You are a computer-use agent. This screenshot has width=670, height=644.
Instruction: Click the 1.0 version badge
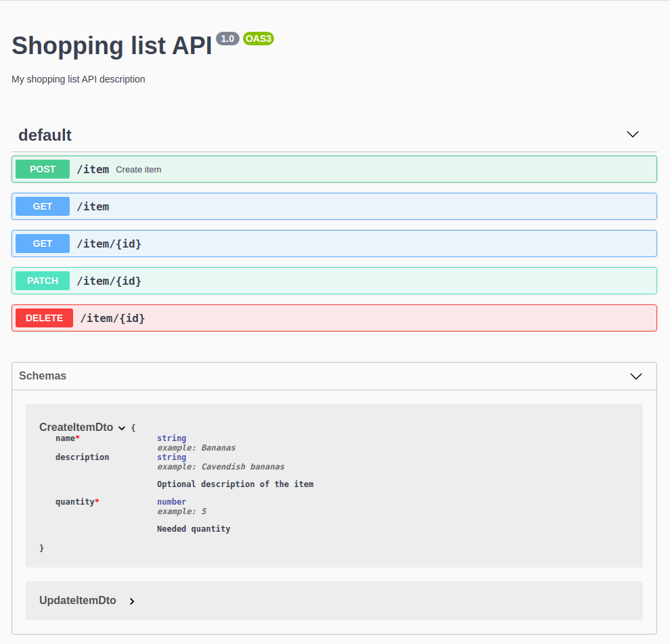227,39
